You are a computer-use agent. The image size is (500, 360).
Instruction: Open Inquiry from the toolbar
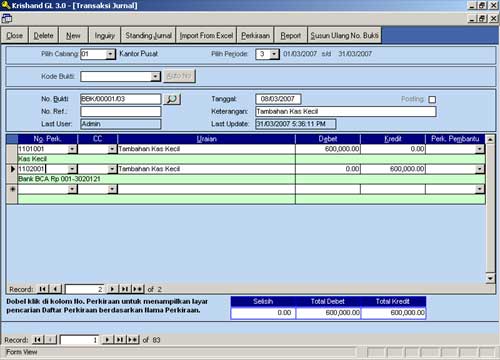(104, 35)
